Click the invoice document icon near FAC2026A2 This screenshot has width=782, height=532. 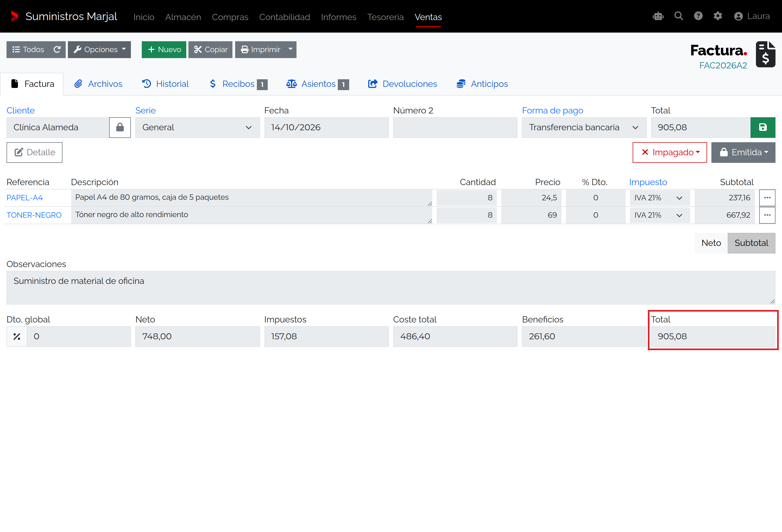click(765, 55)
